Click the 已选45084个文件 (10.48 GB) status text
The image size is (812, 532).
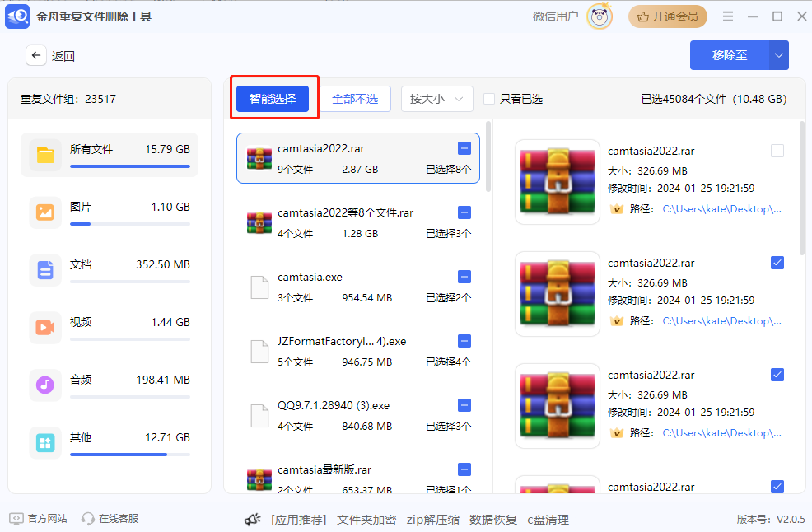(714, 99)
